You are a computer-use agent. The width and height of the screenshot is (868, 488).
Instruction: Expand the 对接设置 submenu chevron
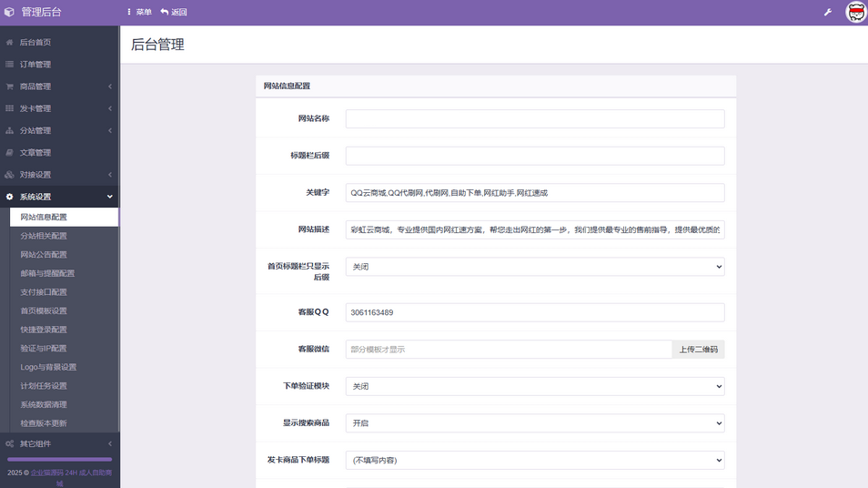(109, 175)
